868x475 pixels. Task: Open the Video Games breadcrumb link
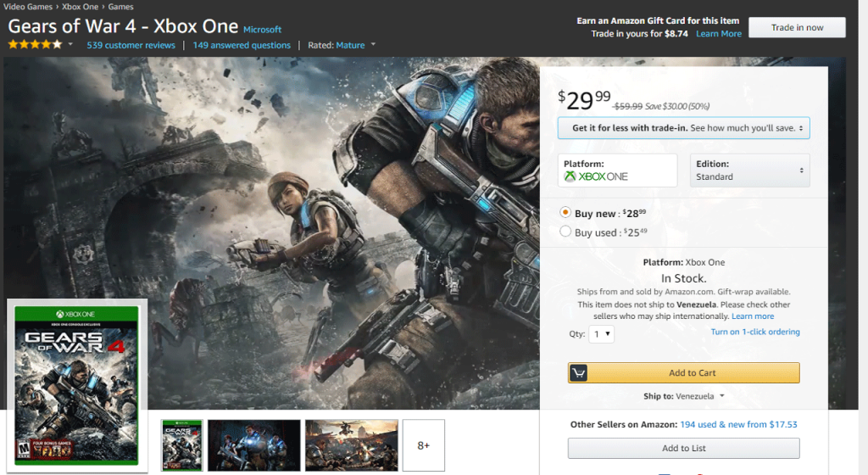(28, 7)
